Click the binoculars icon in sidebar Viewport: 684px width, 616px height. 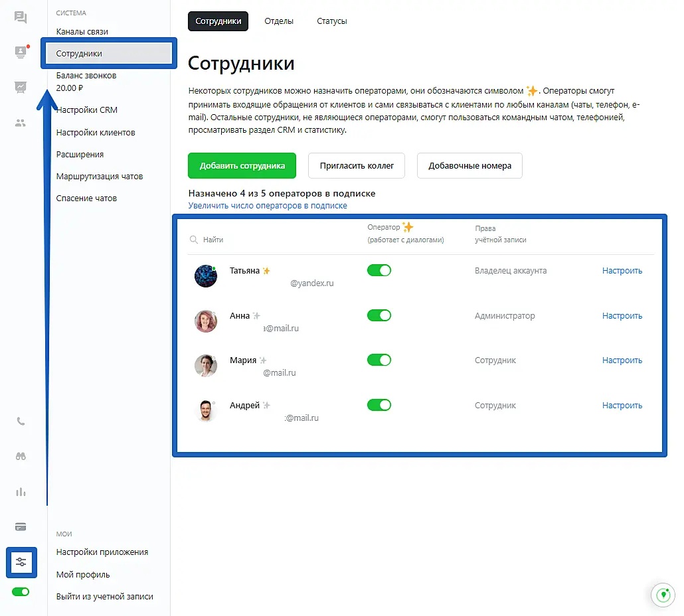[21, 456]
